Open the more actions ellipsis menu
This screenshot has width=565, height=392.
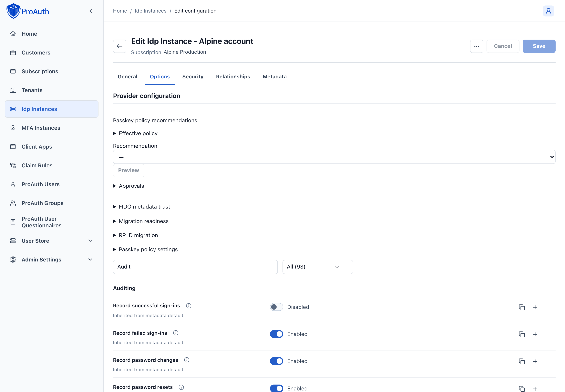tap(477, 46)
